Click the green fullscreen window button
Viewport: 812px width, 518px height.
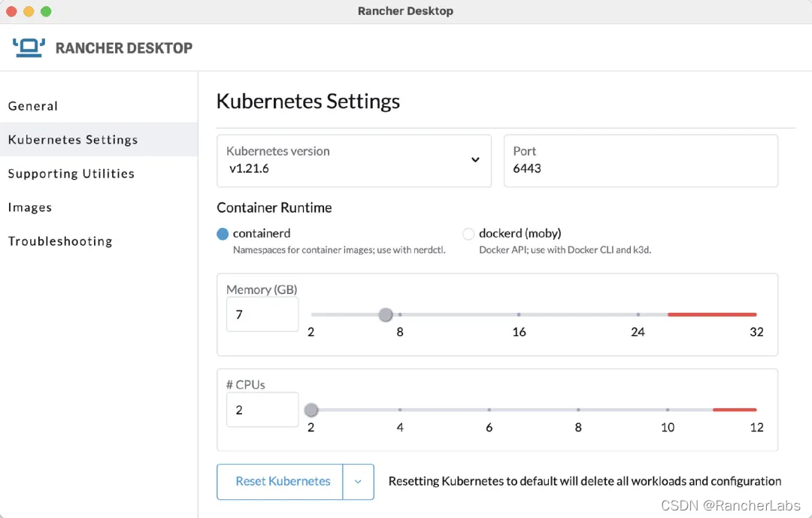(x=46, y=11)
